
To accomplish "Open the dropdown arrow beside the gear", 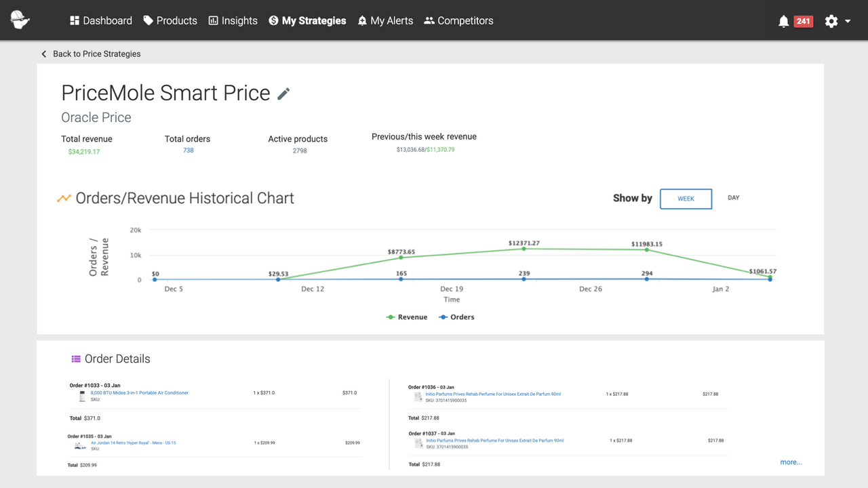I will coord(846,21).
